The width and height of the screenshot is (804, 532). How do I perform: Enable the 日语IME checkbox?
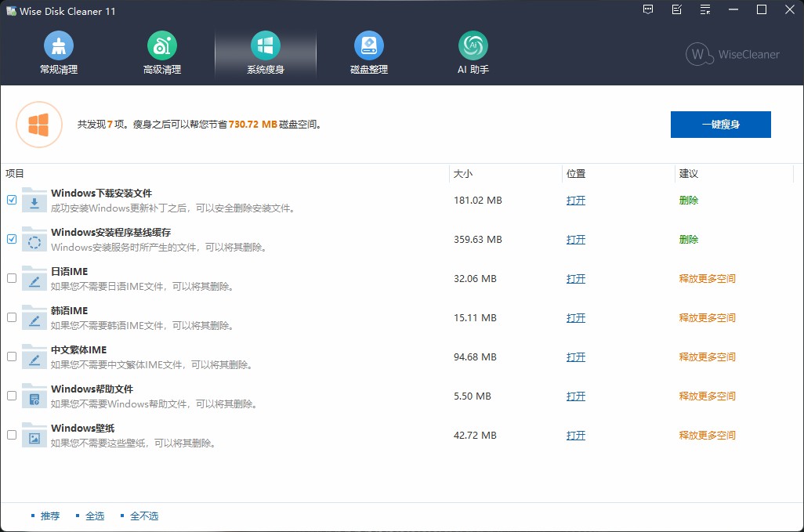click(x=12, y=278)
